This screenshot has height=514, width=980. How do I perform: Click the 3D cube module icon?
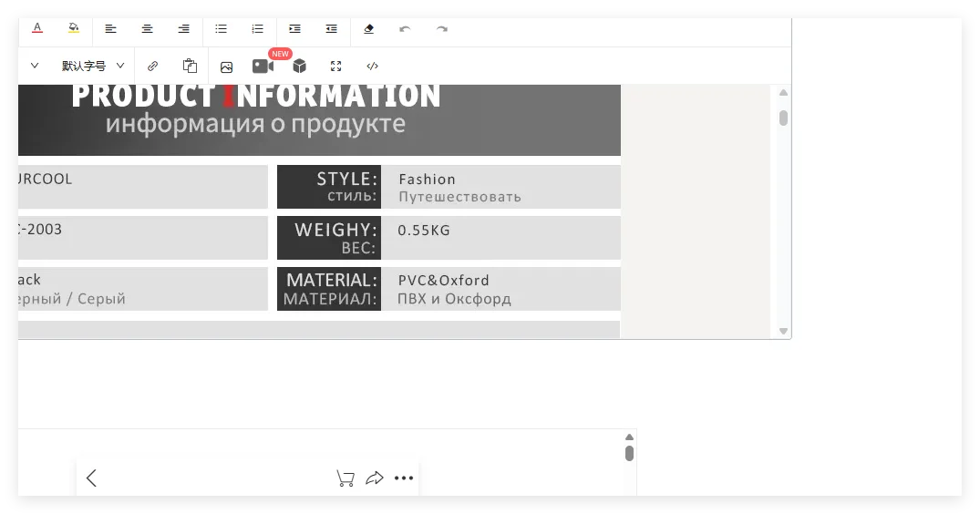coord(299,66)
